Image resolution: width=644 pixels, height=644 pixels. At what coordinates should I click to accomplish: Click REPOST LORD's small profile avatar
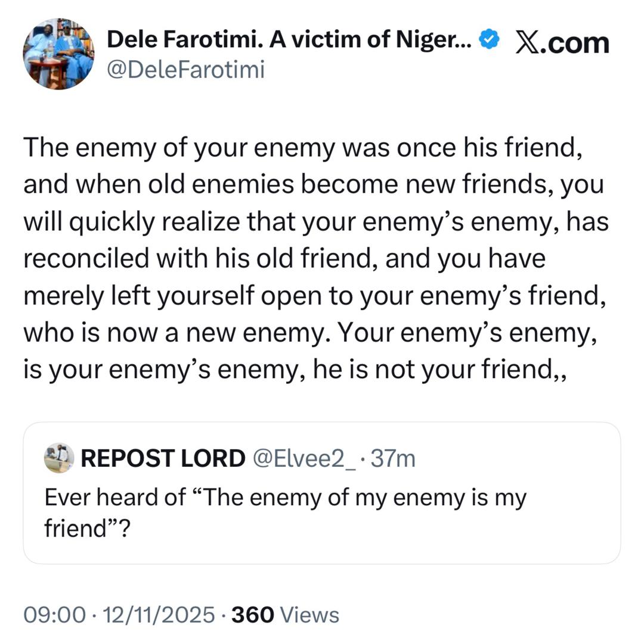tap(56, 458)
